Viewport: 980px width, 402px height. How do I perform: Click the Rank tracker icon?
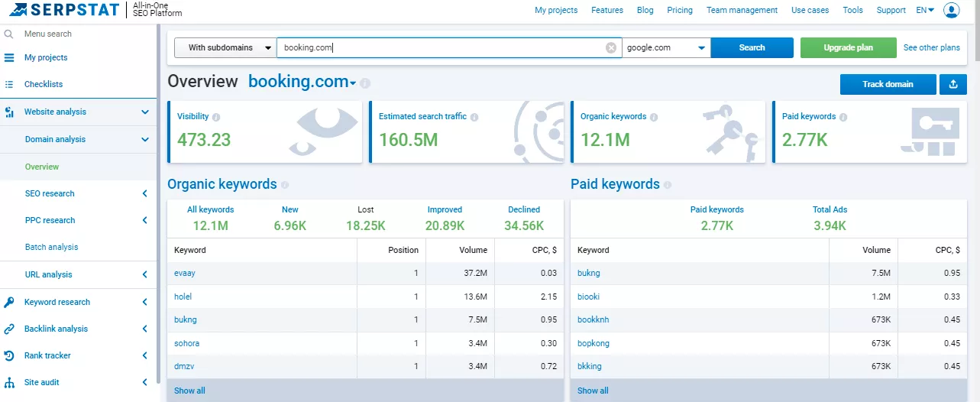(9, 355)
